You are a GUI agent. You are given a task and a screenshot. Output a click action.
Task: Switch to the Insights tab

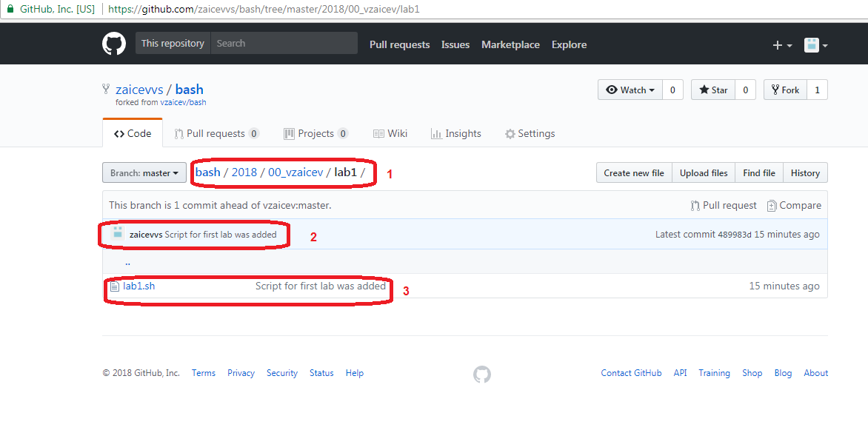456,133
